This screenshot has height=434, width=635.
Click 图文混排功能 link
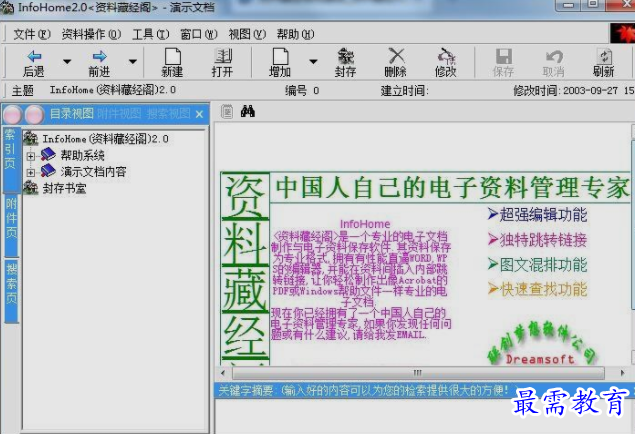pos(537,265)
